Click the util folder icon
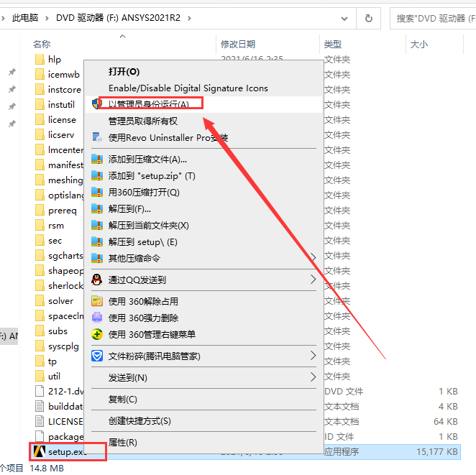 (40, 377)
